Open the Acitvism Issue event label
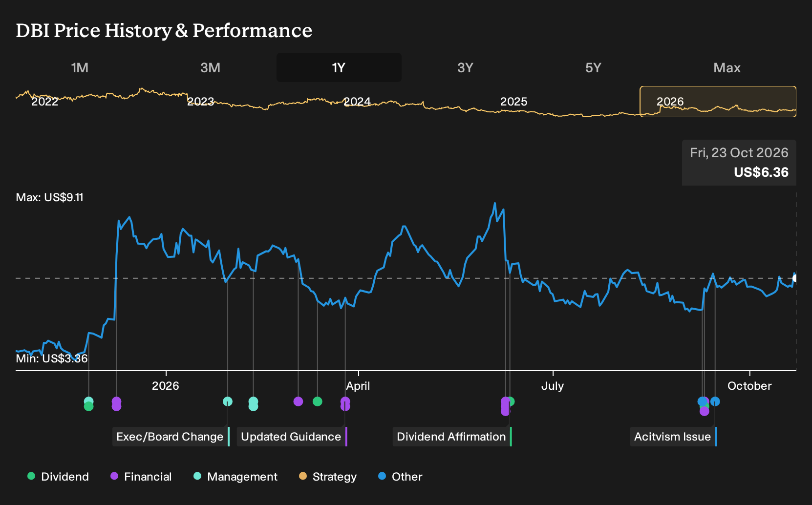The image size is (812, 505). click(x=674, y=437)
